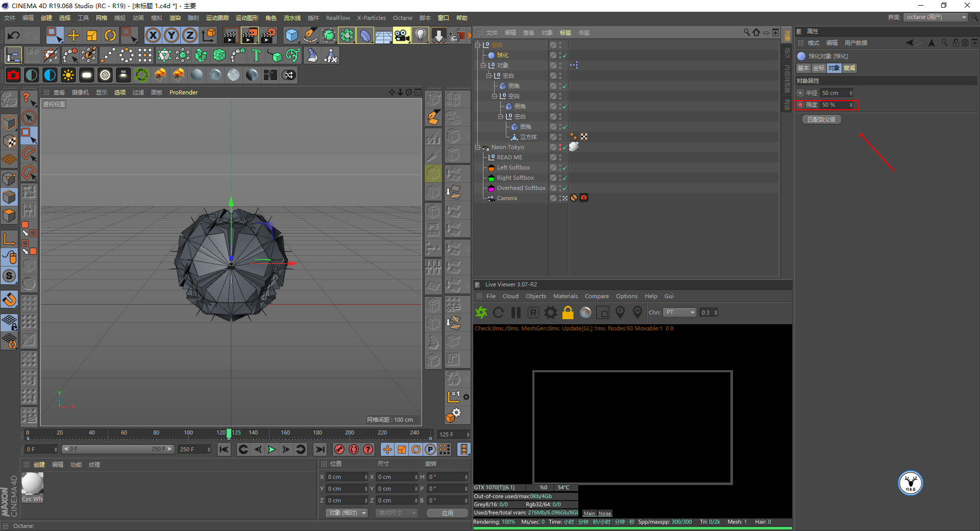Toggle strength animation radio dot
Image resolution: width=980 pixels, height=531 pixels.
pos(800,105)
